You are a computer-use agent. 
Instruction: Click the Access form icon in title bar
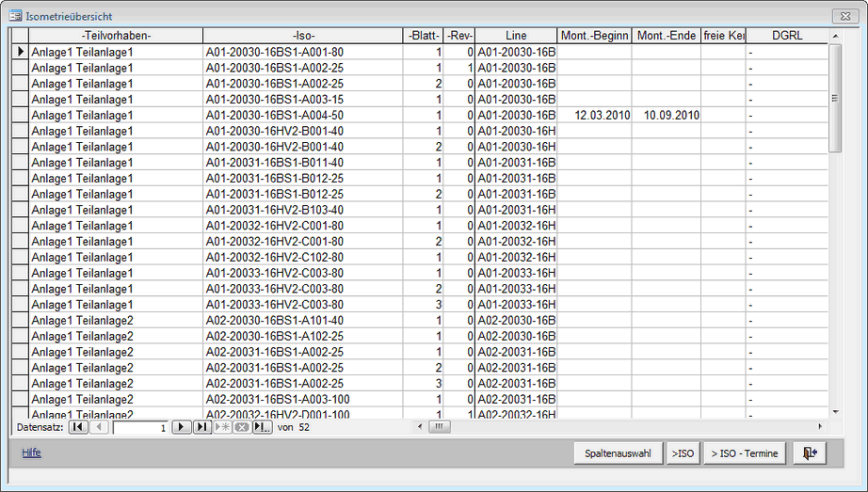[x=16, y=14]
